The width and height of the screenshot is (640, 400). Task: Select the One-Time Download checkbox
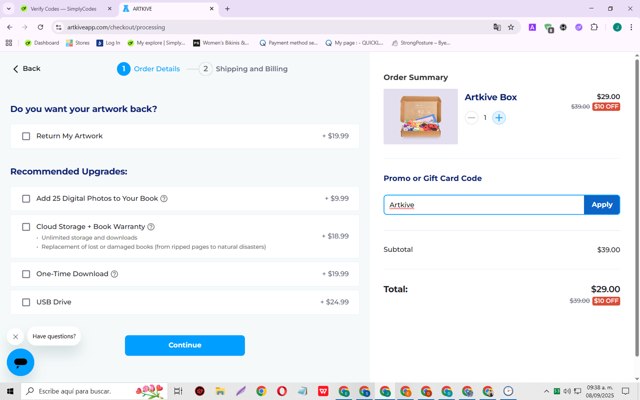26,274
